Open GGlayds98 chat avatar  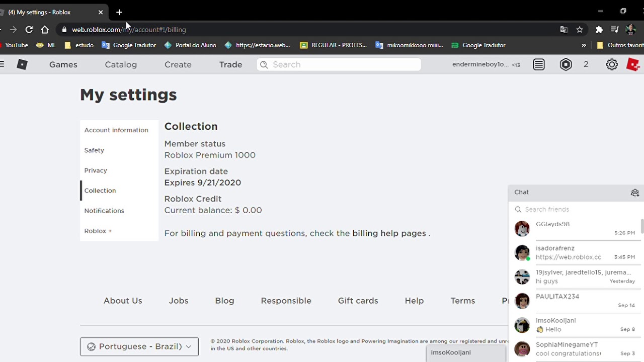[x=522, y=228]
